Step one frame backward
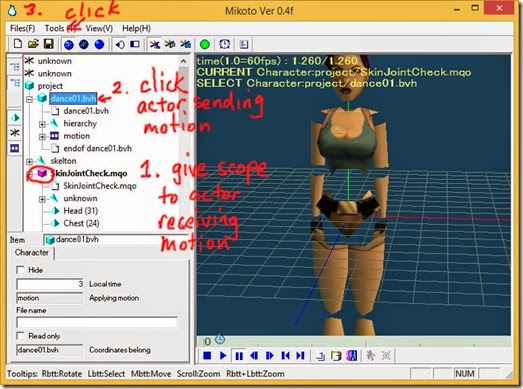The image size is (523, 389). pyautogui.click(x=254, y=356)
